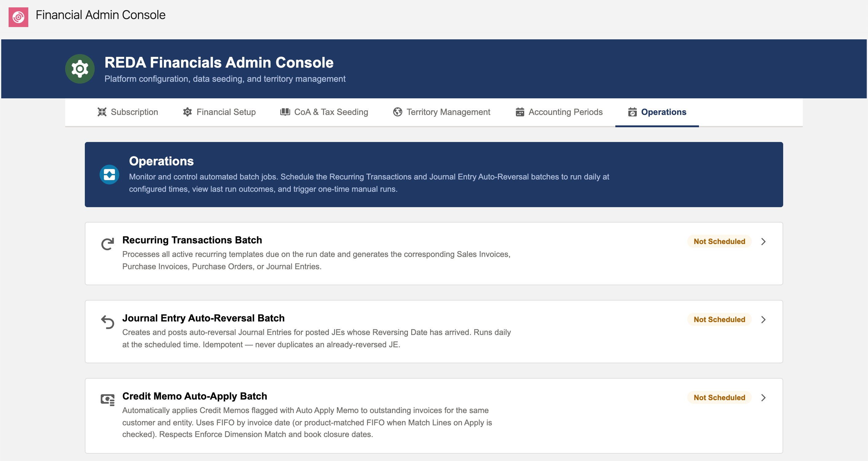The height and width of the screenshot is (461, 868).
Task: Click the Recurring Transactions refresh icon
Action: click(x=108, y=244)
